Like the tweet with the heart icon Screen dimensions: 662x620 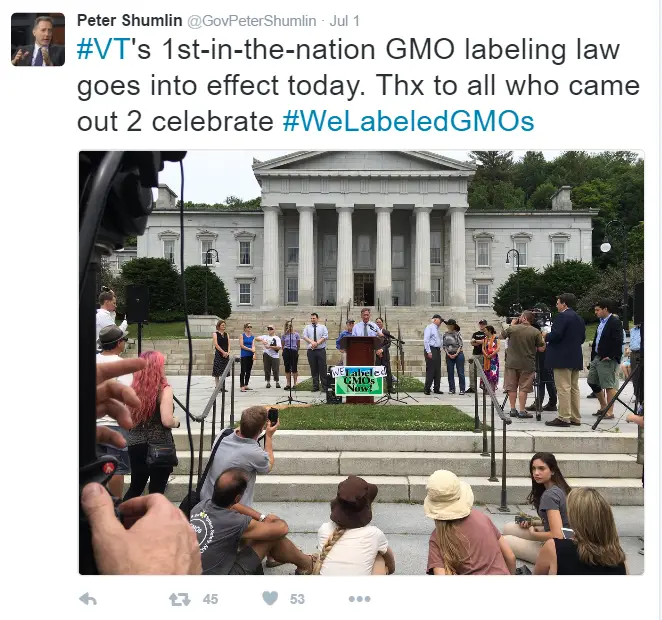pyautogui.click(x=270, y=598)
